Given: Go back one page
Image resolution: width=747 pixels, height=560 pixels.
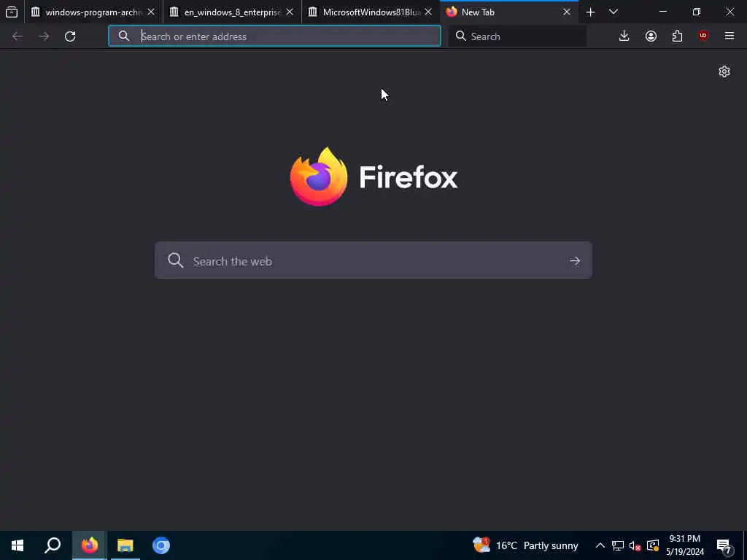Looking at the screenshot, I should (18, 36).
